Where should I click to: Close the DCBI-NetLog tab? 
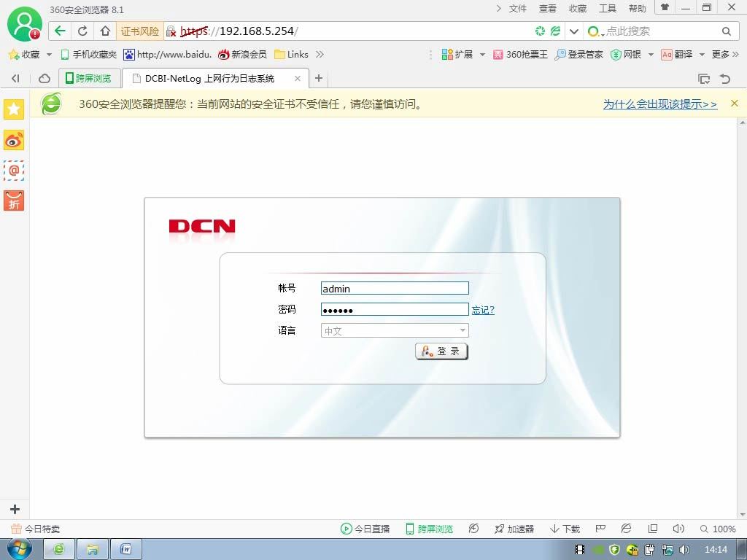298,79
